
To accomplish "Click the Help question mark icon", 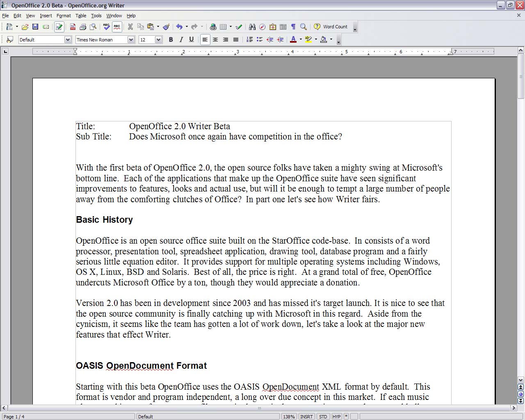I will click(317, 27).
